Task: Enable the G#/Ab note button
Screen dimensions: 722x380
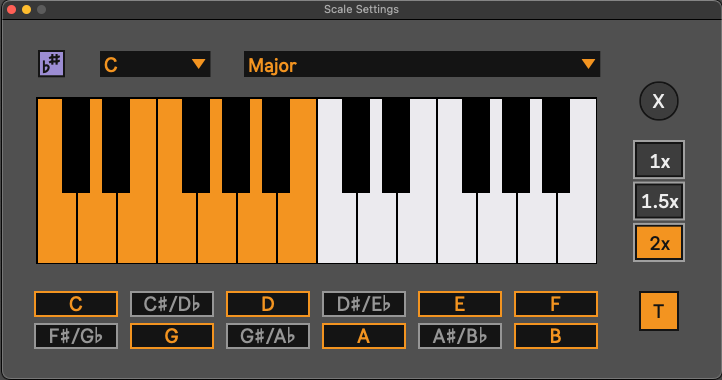Action: tap(268, 336)
